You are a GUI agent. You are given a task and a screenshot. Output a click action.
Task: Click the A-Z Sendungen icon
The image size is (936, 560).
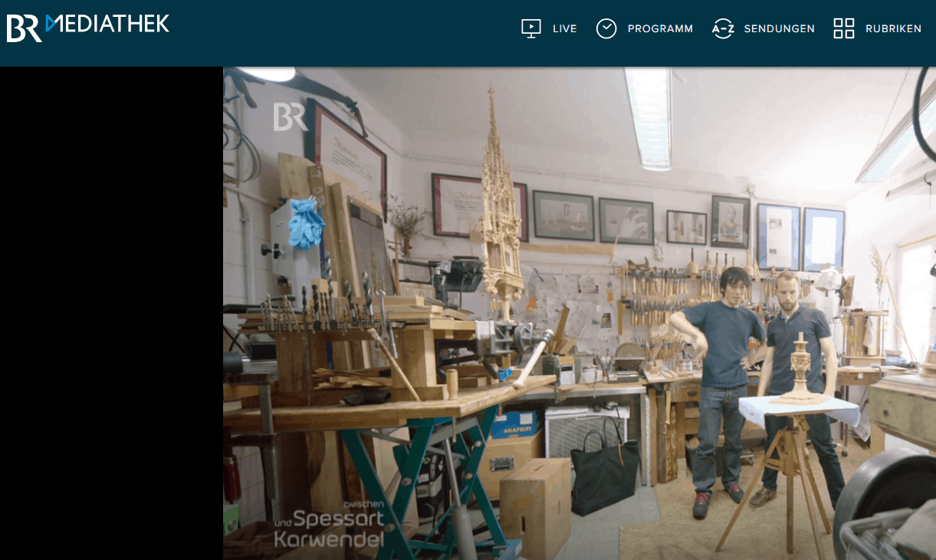coord(723,28)
